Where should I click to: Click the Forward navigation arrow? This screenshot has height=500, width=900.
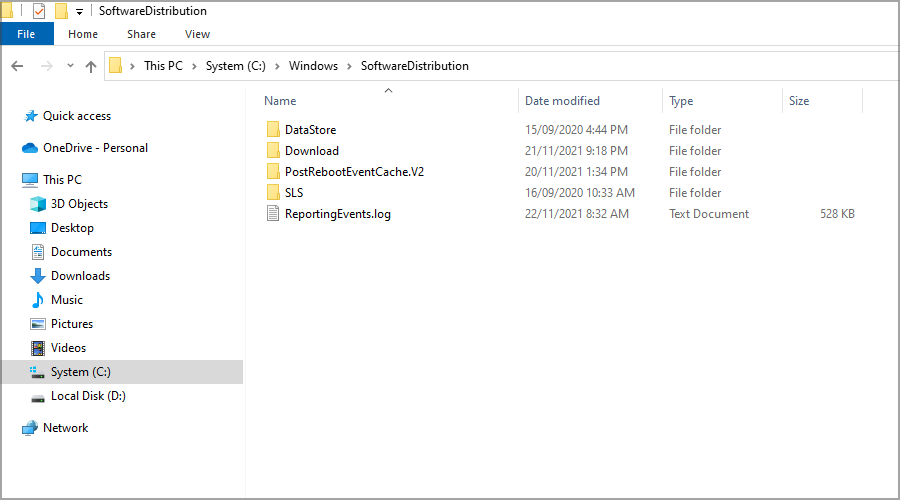(x=46, y=66)
